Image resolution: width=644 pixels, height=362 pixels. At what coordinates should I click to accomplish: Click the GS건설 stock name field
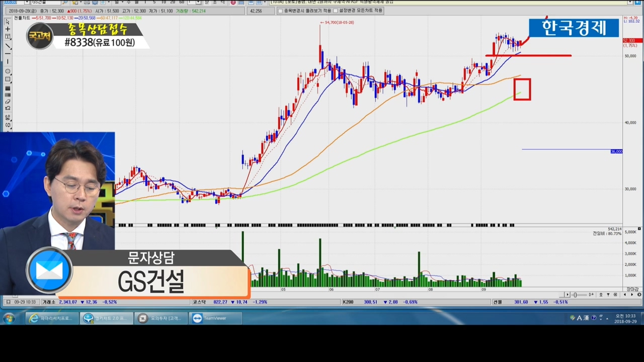tap(45, 3)
